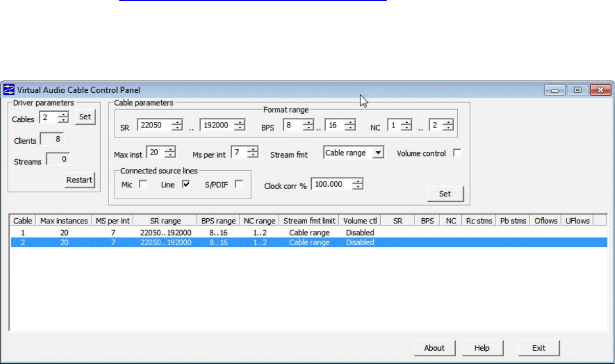615x364 pixels.
Task: Click the minimum BPS 8 spinner
Action: click(x=308, y=125)
